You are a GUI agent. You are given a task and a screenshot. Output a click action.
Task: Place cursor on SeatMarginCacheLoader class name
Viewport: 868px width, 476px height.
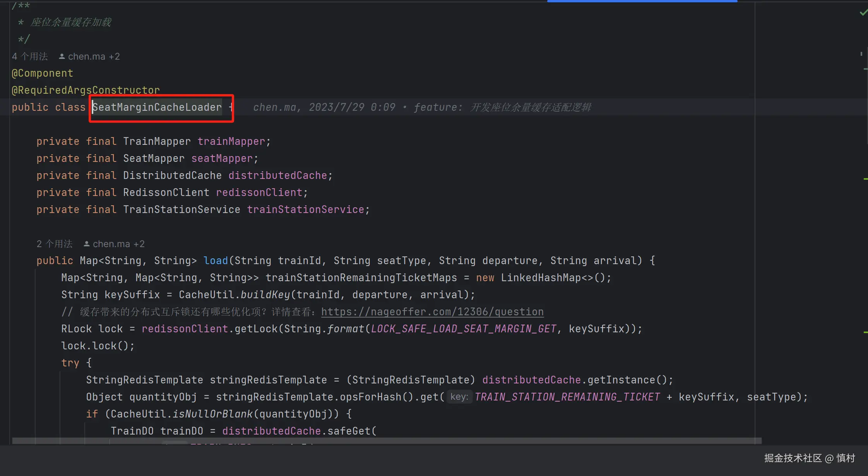157,107
